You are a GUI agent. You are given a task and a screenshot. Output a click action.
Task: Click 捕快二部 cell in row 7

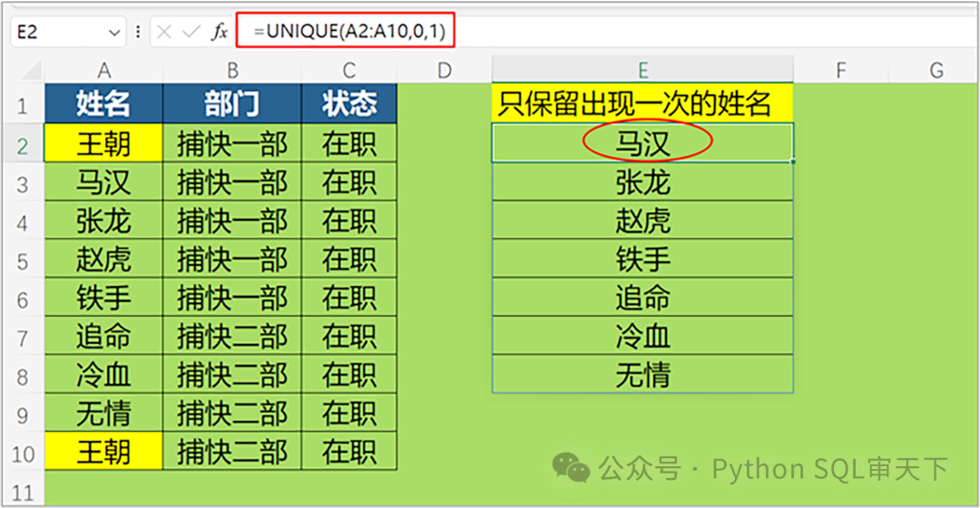pos(231,337)
